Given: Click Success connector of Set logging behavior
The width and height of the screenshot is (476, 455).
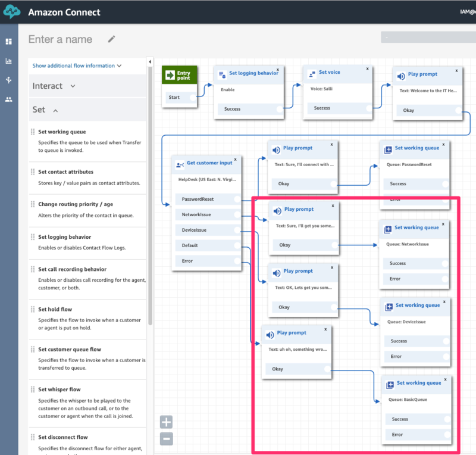Looking at the screenshot, I should pyautogui.click(x=280, y=109).
